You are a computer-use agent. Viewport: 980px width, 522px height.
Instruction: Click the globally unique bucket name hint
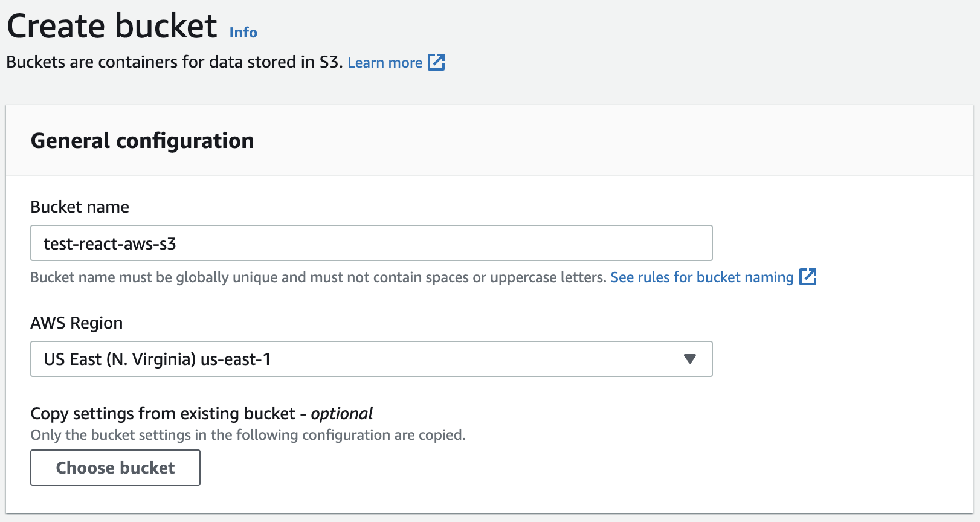[318, 277]
